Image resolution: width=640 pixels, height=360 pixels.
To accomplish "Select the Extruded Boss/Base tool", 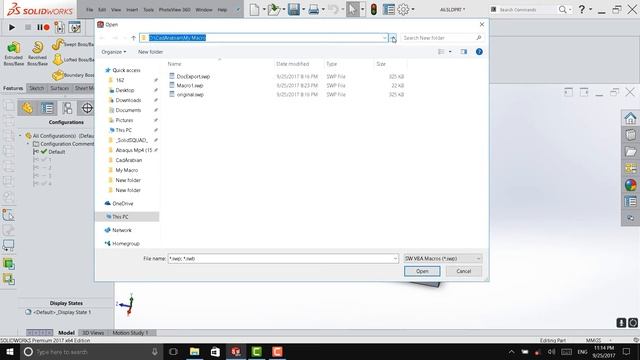I will [x=13, y=53].
